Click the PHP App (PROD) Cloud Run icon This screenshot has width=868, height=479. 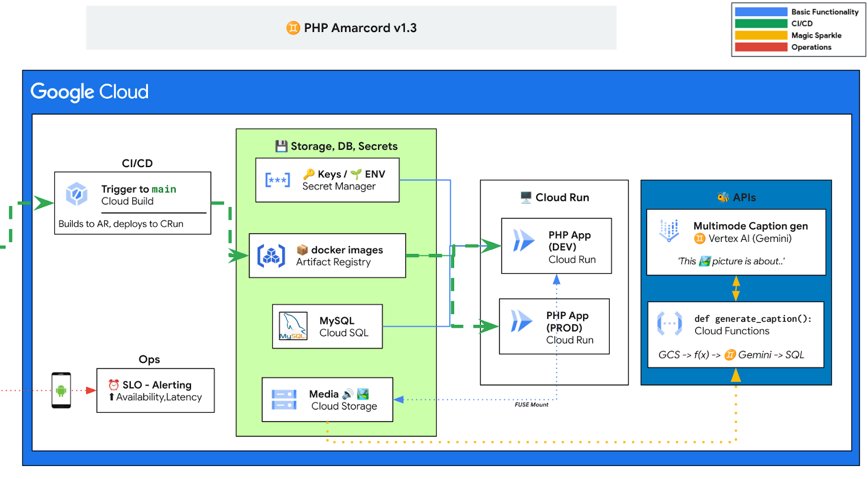pos(521,321)
